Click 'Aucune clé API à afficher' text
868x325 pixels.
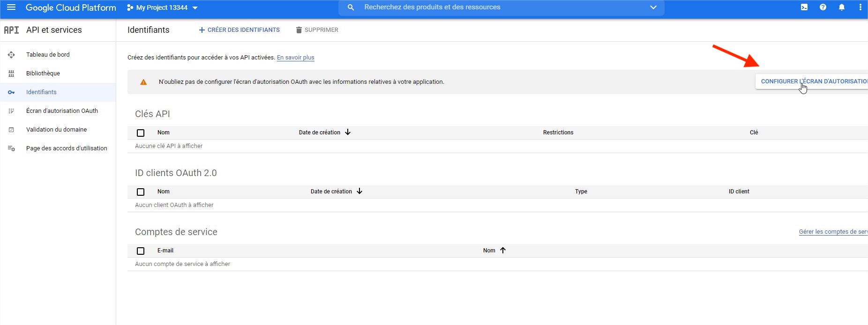[x=169, y=146]
